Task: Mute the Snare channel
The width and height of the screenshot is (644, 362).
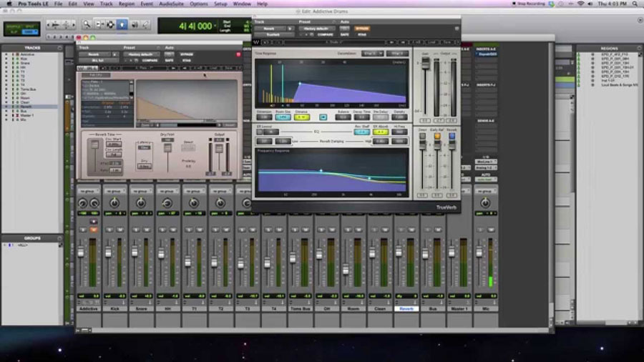Action: pos(147,230)
